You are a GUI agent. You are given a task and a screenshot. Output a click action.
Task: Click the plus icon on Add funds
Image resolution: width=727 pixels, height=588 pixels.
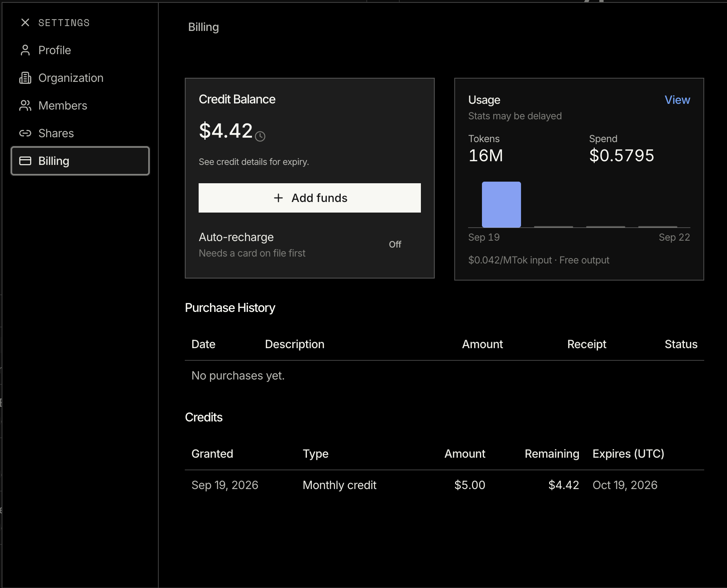278,198
